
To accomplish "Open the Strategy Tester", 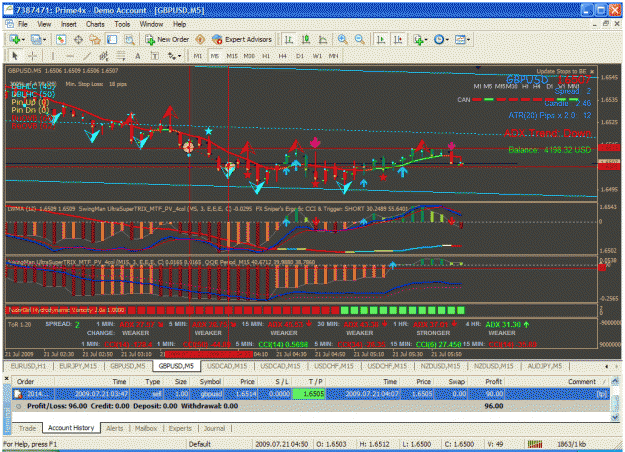I will click(x=129, y=39).
